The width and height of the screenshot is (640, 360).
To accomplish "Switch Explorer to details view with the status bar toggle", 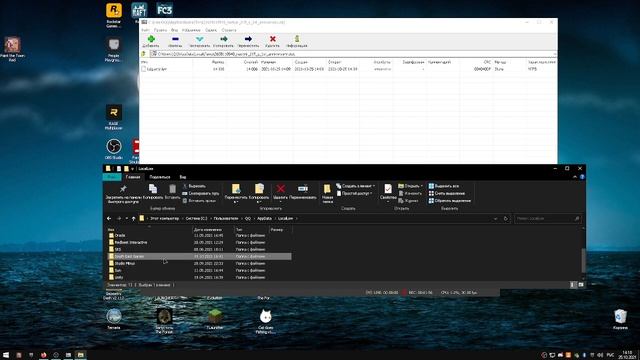I will 572,284.
